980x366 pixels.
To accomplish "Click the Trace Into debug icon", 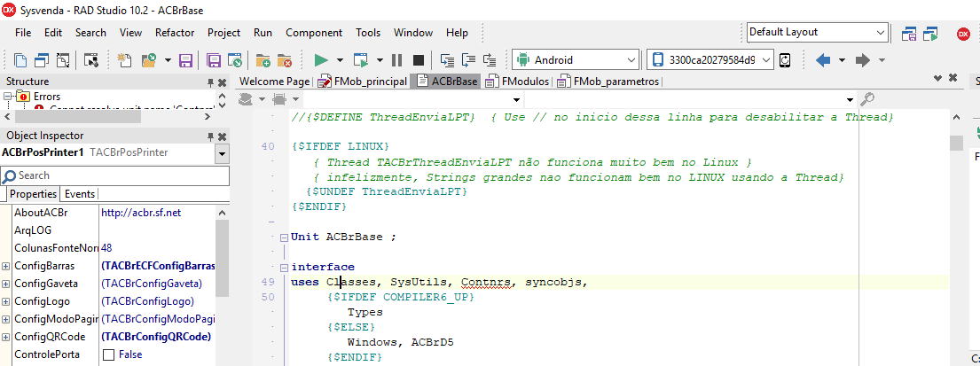I will click(447, 60).
